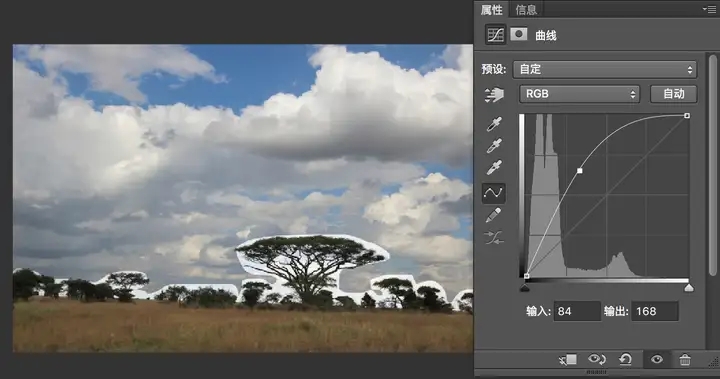This screenshot has width=720, height=379.
Task: Open the RGB channel dropdown
Action: click(x=579, y=94)
